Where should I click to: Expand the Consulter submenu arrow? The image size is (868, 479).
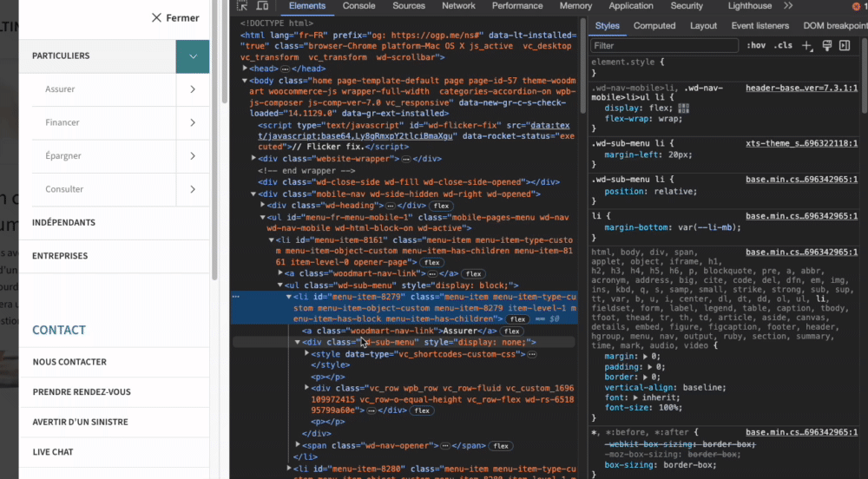click(193, 189)
